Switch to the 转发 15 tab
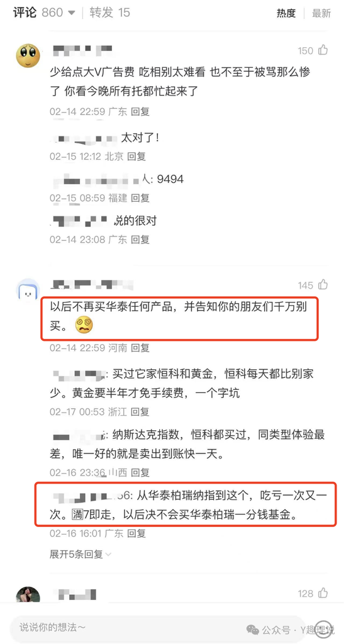Screen dimensions: 346x644 109,13
